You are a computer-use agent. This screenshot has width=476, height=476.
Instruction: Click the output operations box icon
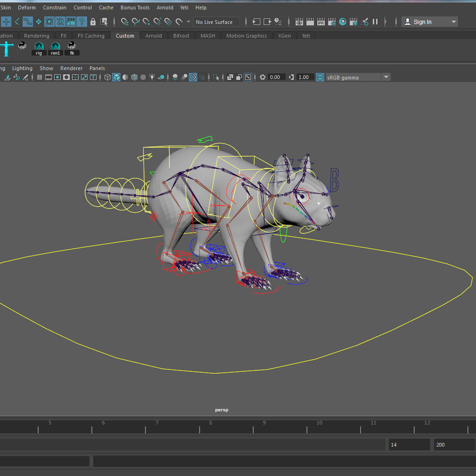[x=267, y=22]
